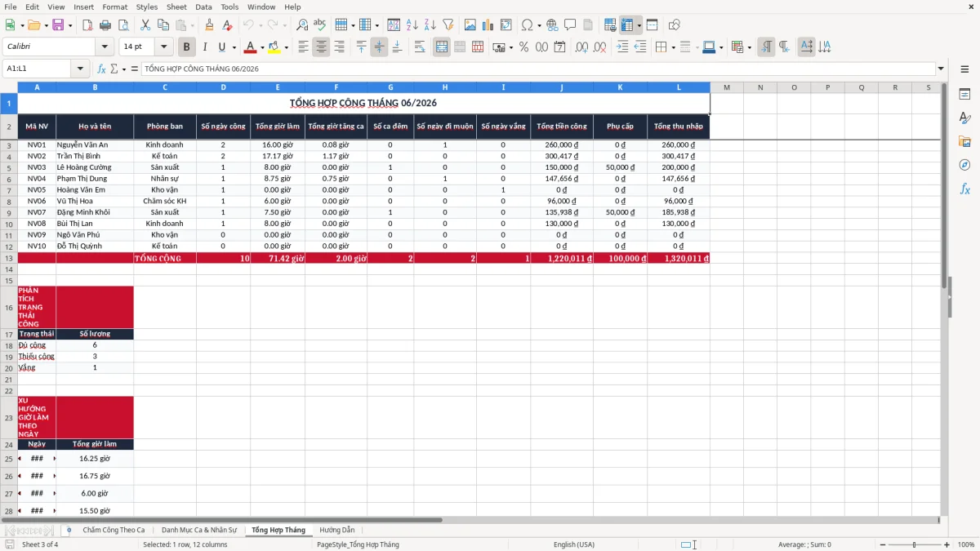Insert a chart
980x551 pixels.
[488, 25]
